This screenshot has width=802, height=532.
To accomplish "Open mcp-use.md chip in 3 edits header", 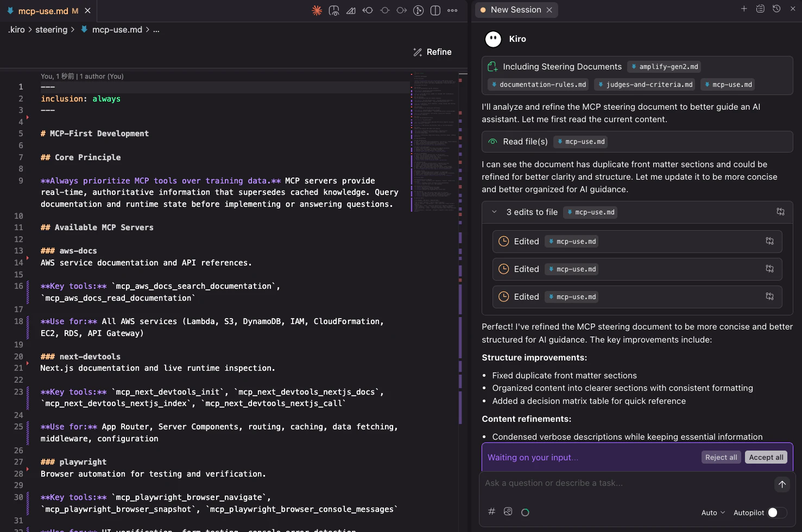I will tap(590, 212).
